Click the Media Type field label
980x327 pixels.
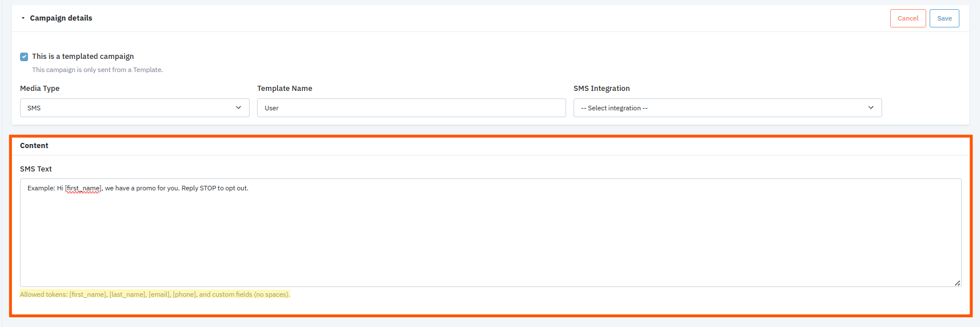pyautogui.click(x=40, y=89)
